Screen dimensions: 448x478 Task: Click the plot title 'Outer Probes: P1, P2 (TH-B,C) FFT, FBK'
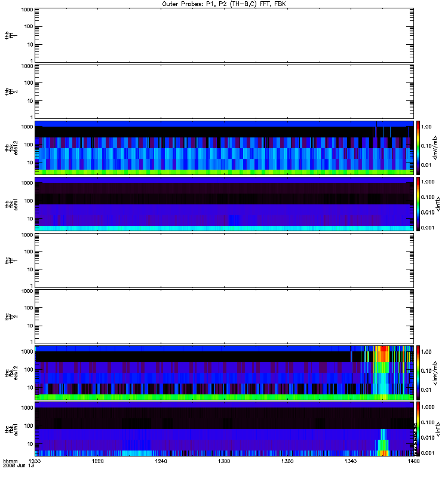coord(224,4)
